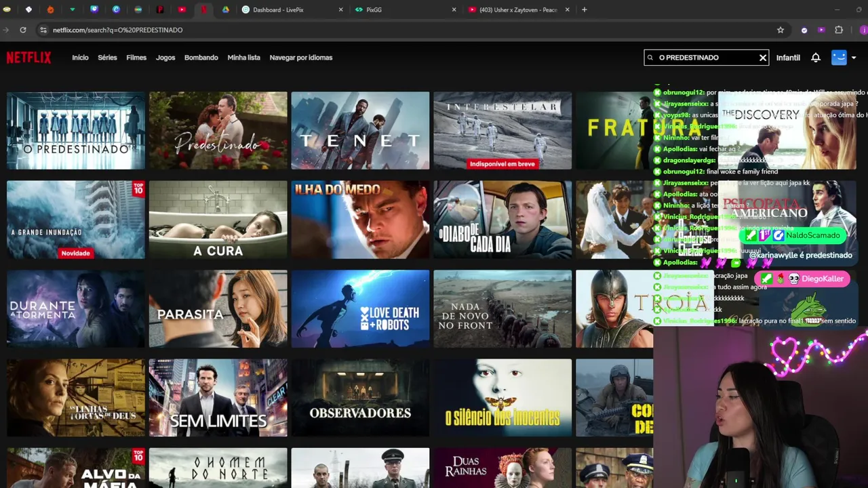This screenshot has height=488, width=868.
Task: Click the Netflix logo
Action: (x=28, y=58)
